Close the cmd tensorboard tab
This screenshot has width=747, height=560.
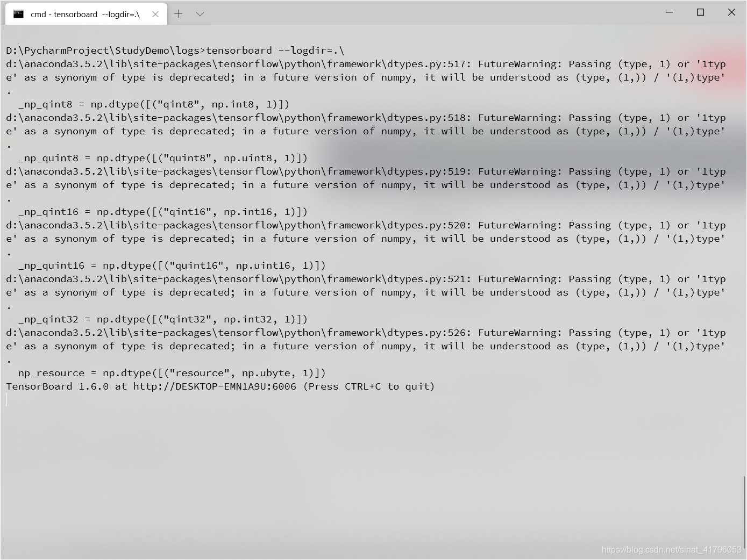[x=155, y=15]
